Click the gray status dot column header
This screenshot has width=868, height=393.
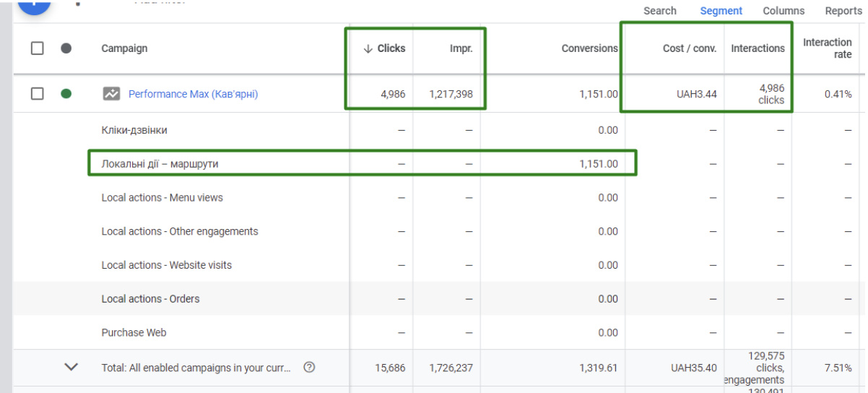[x=66, y=48]
